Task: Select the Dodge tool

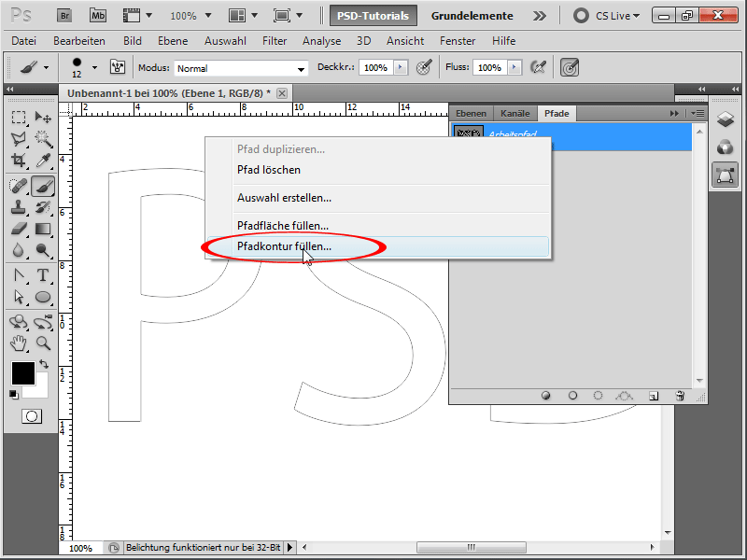Action: 43,250
